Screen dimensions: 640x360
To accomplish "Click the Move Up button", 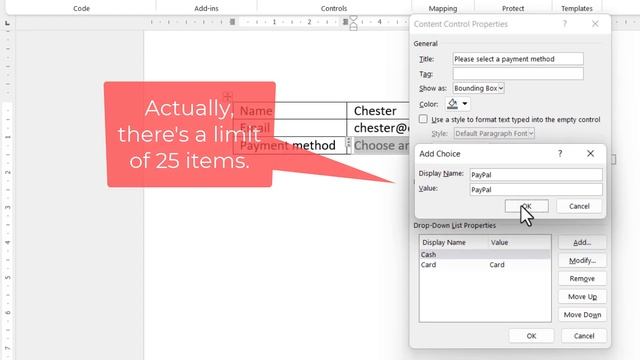I will 582,296.
